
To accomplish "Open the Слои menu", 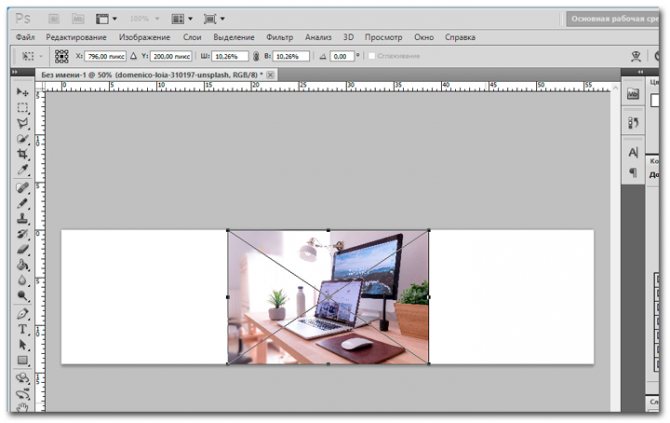I will (x=192, y=37).
